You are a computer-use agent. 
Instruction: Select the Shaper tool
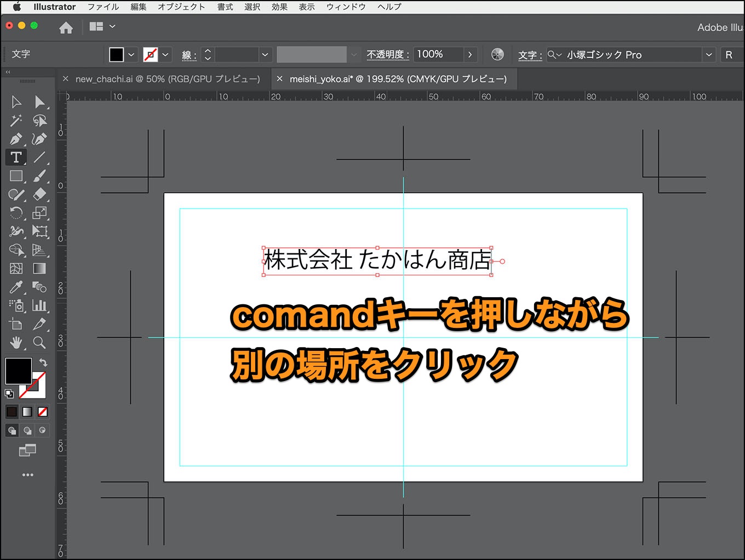(x=16, y=194)
